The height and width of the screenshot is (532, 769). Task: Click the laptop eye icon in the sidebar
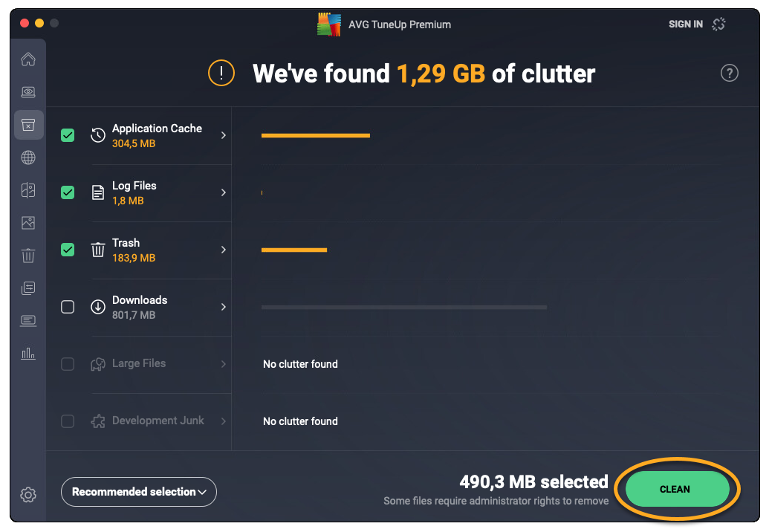(x=28, y=92)
